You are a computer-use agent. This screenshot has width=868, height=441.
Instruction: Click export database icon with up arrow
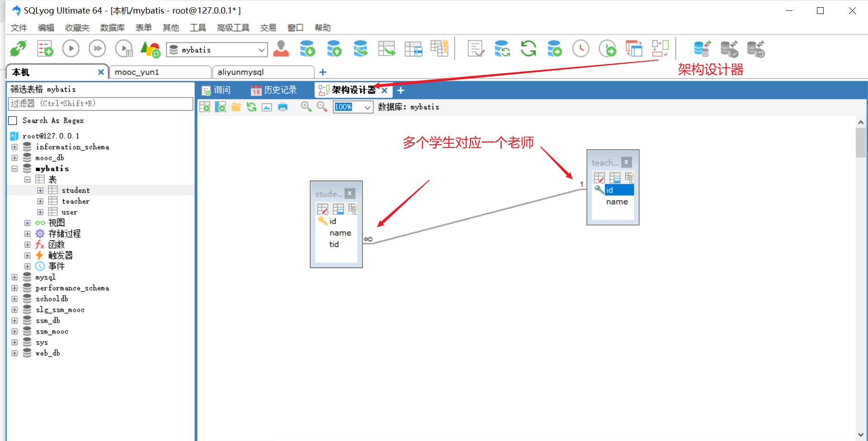(334, 49)
